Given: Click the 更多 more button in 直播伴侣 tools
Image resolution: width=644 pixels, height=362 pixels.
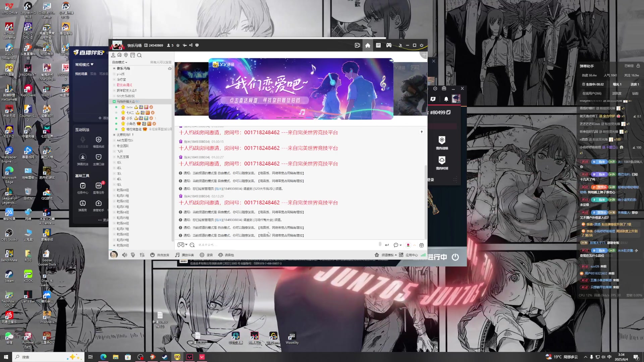Looking at the screenshot, I should pyautogui.click(x=103, y=220).
